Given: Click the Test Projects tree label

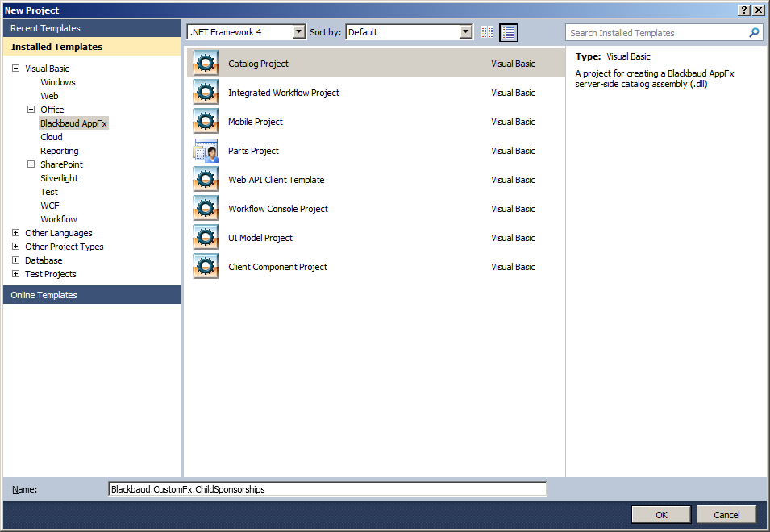Looking at the screenshot, I should click(x=51, y=274).
